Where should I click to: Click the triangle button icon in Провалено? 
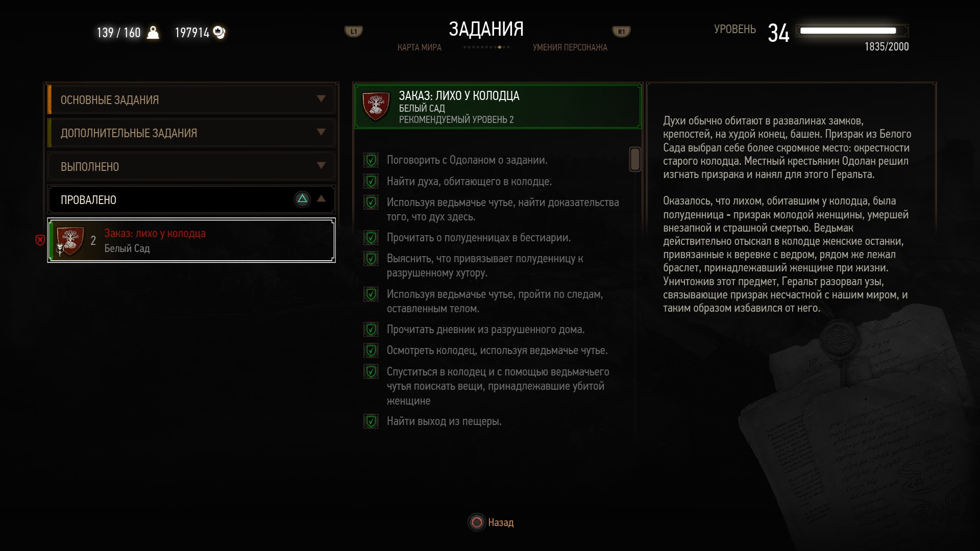[x=302, y=199]
